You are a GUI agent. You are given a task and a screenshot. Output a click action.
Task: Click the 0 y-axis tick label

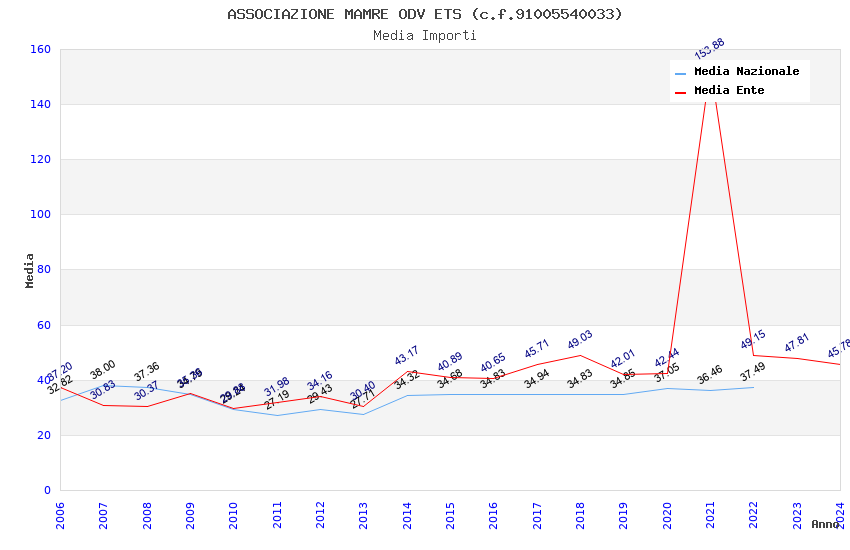pos(47,490)
